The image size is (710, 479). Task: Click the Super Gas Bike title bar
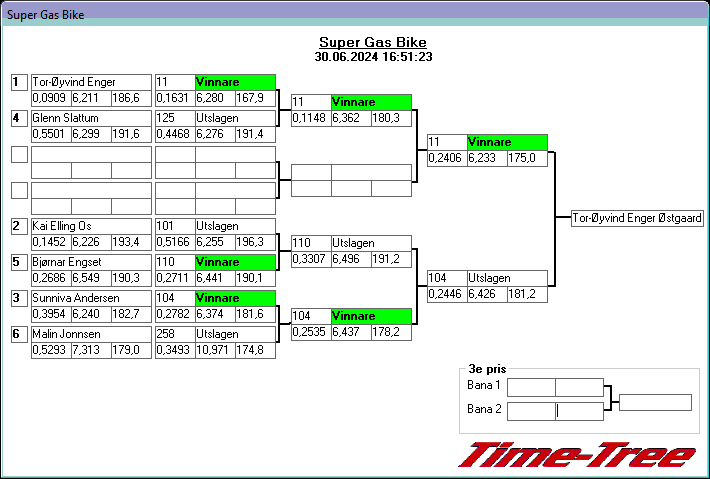coord(355,14)
